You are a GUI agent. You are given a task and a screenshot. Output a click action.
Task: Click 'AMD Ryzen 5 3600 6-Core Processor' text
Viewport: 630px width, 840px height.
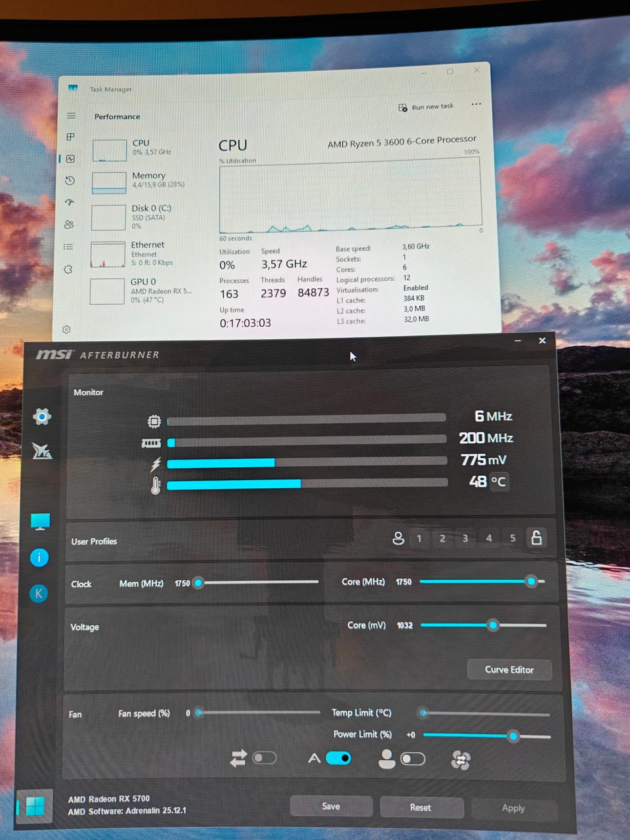click(x=402, y=142)
